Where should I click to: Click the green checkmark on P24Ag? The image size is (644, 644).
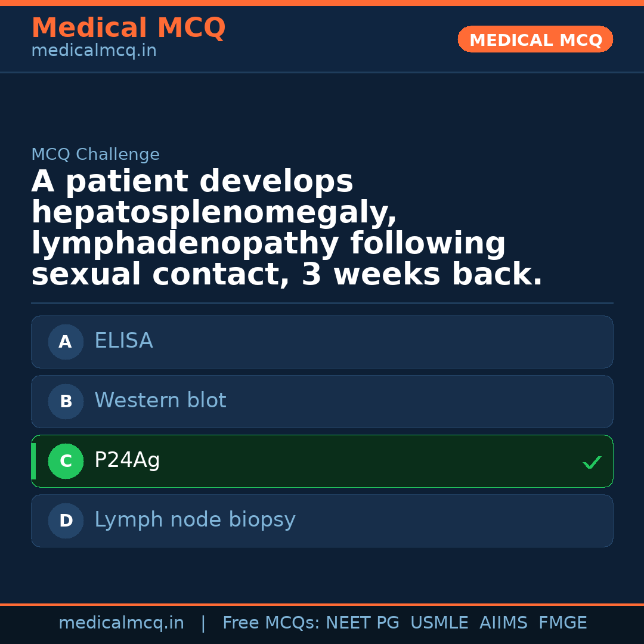pyautogui.click(x=592, y=462)
